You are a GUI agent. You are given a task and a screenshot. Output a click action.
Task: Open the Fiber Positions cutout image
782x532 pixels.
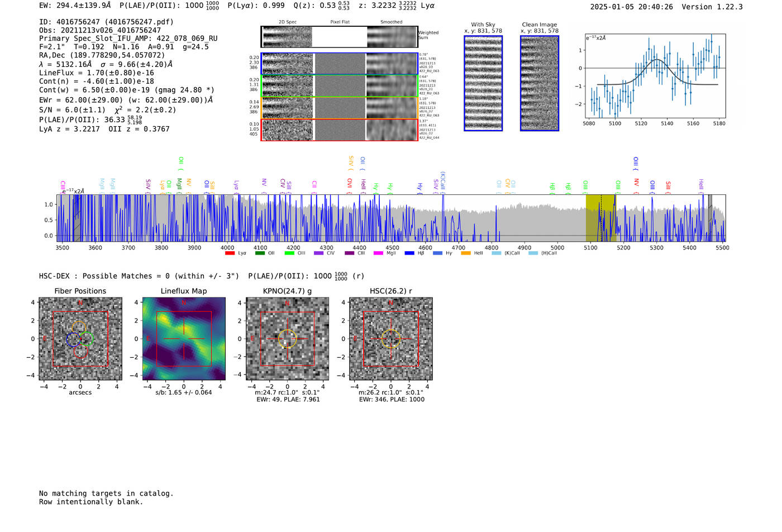click(x=80, y=339)
